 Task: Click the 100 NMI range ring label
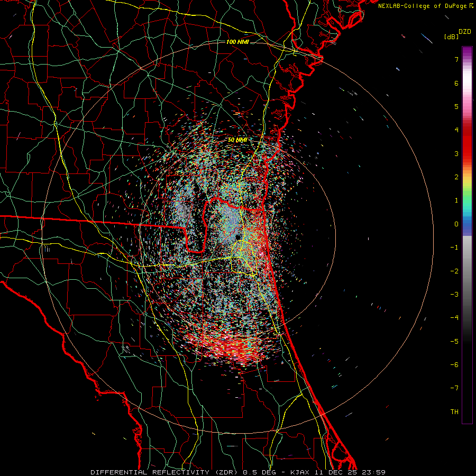click(x=237, y=42)
